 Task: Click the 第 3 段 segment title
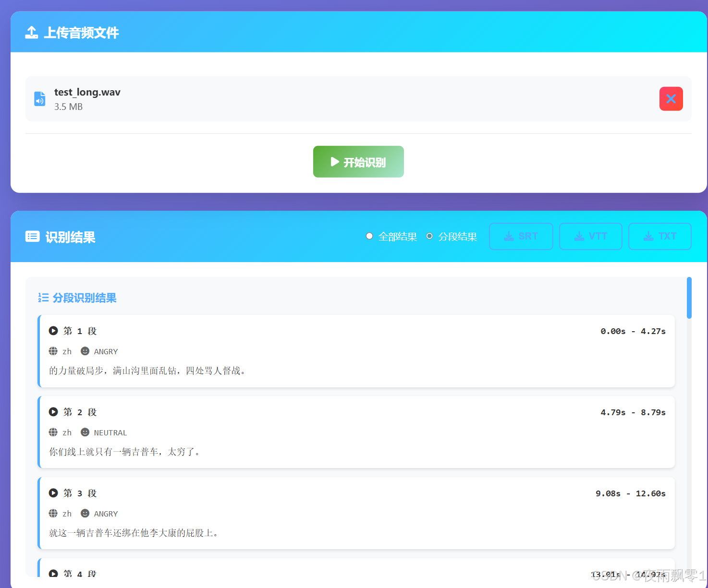click(80, 493)
